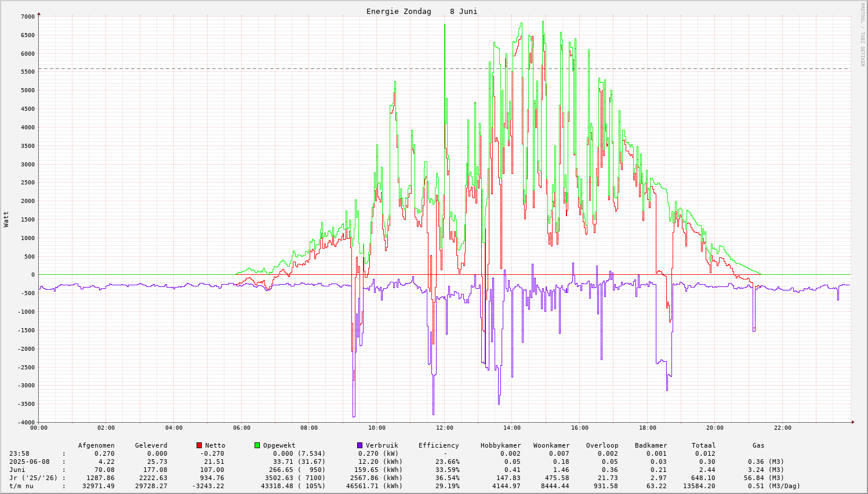
Task: Click the 06:00 time axis label
Action: (x=241, y=428)
